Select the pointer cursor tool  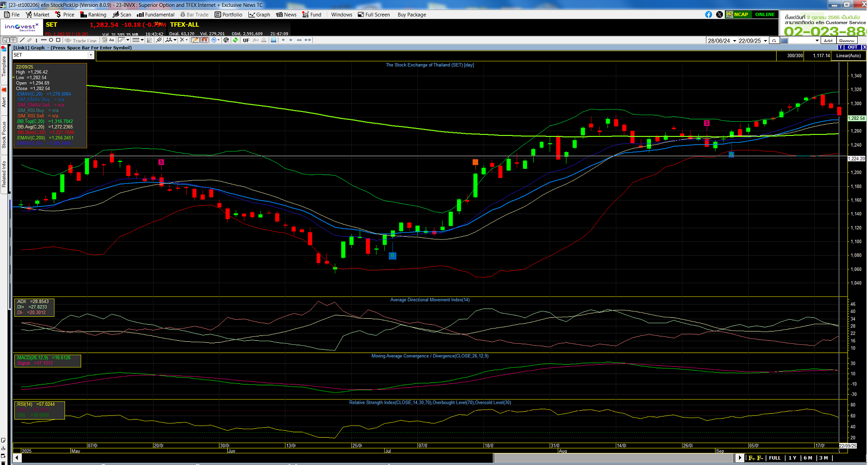[x=6, y=40]
